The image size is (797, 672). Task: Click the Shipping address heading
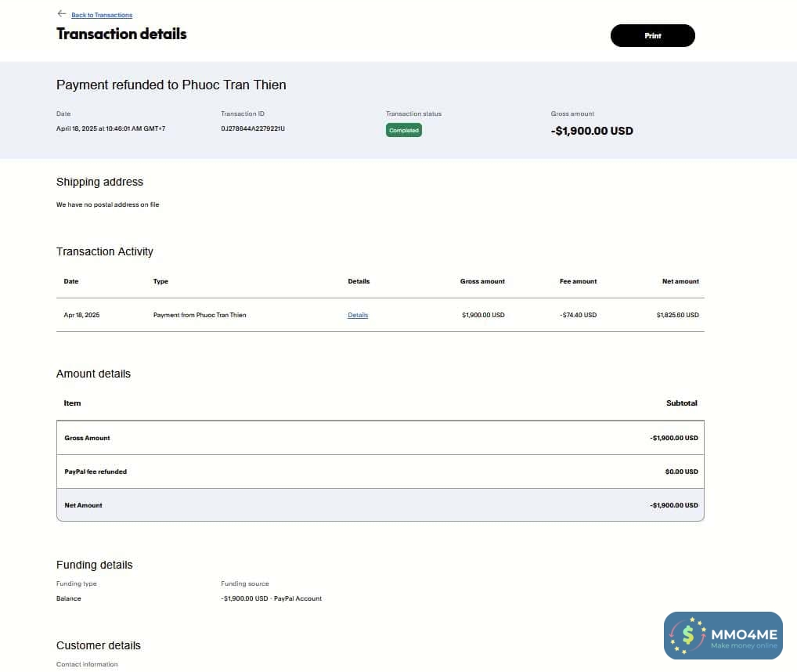click(99, 182)
